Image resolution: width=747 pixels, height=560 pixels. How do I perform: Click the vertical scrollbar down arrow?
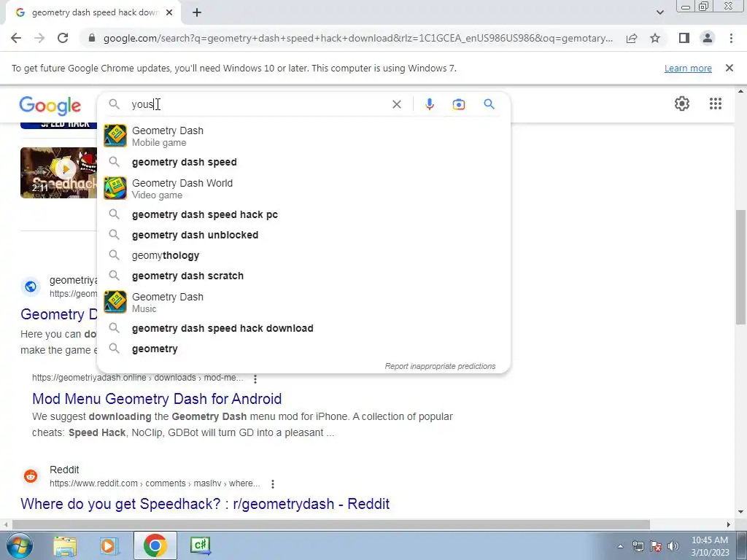[x=741, y=512]
